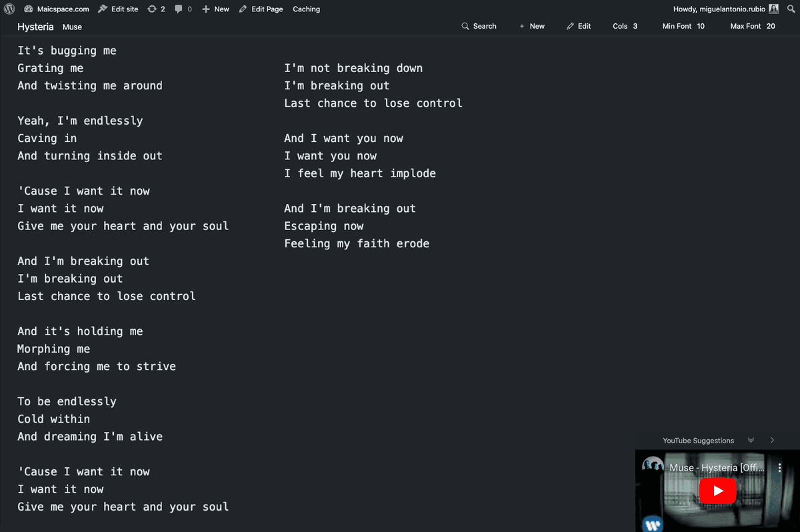Collapse YouTube Suggestions with double chevron
Viewport: 800px width, 532px height.
point(751,440)
